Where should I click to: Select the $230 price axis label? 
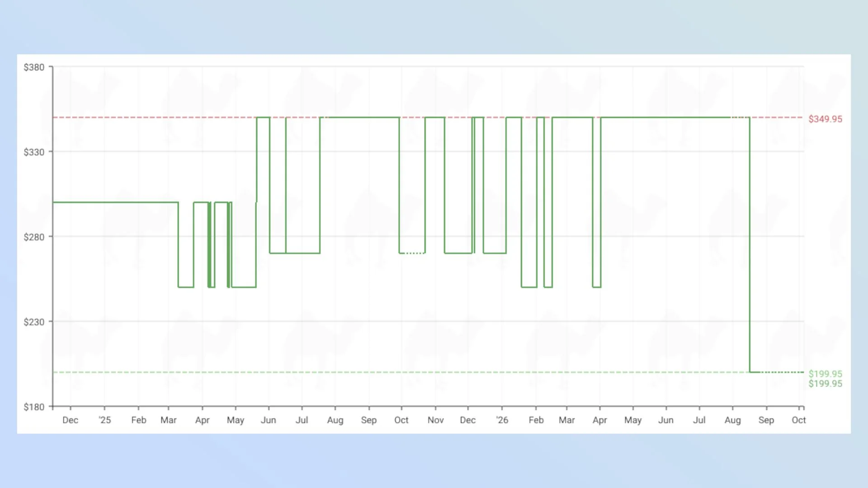[x=34, y=322]
